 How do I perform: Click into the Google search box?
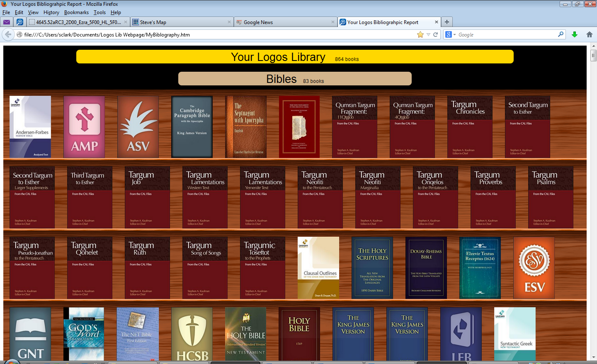click(507, 34)
